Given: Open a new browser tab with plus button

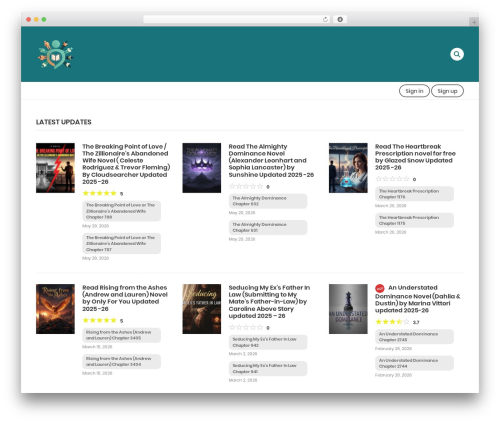Looking at the screenshot, I should coord(474,22).
